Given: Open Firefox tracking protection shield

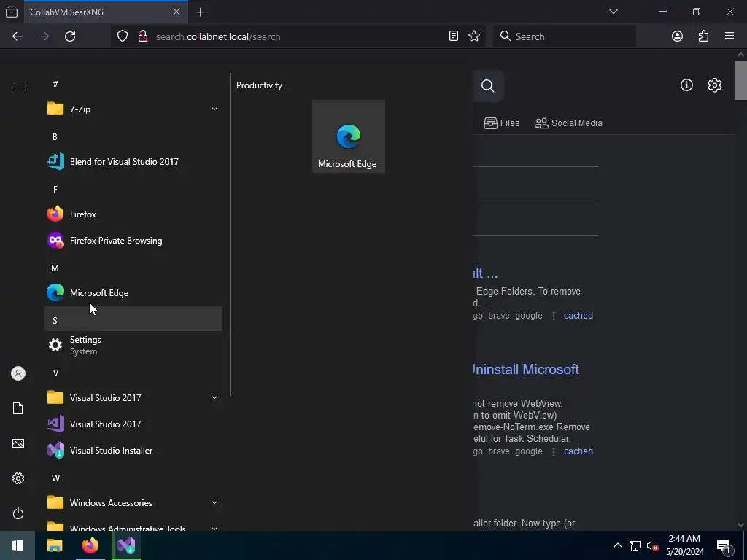Looking at the screenshot, I should [123, 36].
